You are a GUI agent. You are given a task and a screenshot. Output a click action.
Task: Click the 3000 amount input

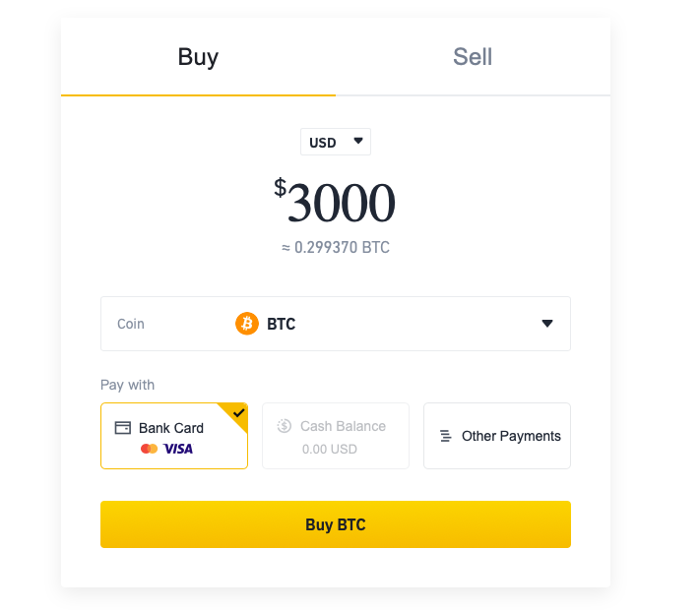coord(341,203)
